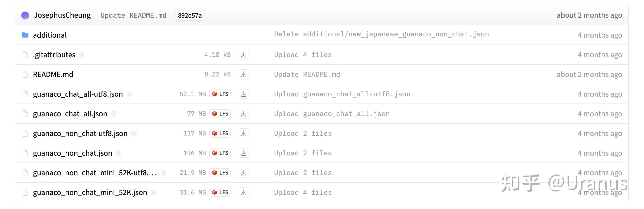Download guanaco_non_chat_mini_52K.json file

(243, 193)
